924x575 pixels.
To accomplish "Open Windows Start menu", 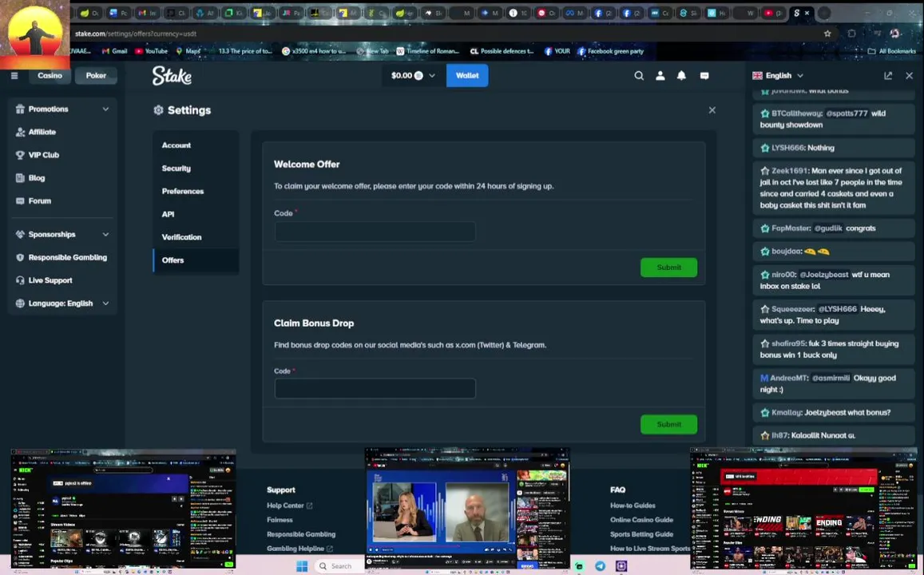I will [302, 566].
